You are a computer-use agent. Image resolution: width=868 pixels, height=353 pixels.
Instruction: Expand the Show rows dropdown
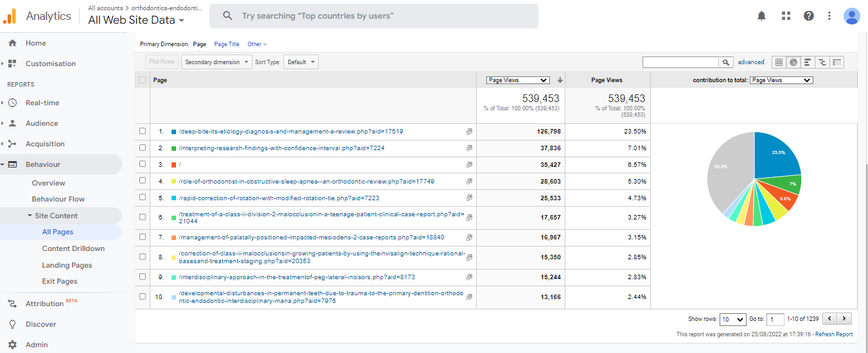(732, 319)
